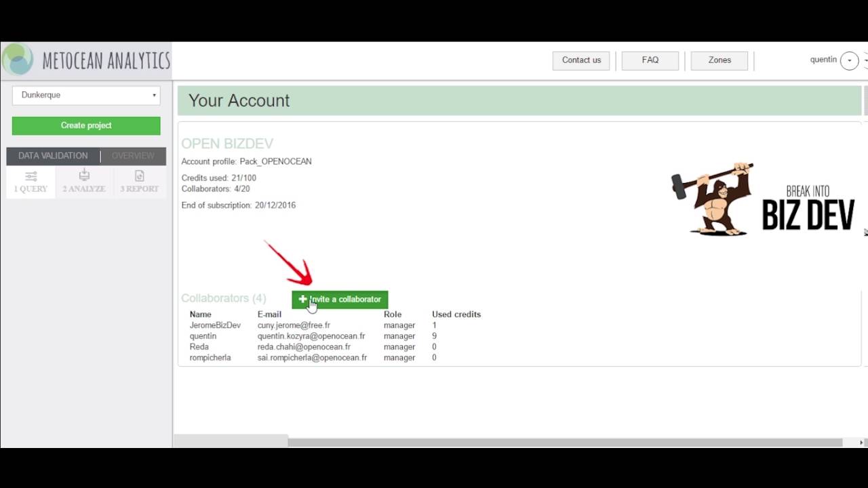Viewport: 868px width, 488px height.
Task: Click the Break Into Biz Dev logo
Action: 763,200
